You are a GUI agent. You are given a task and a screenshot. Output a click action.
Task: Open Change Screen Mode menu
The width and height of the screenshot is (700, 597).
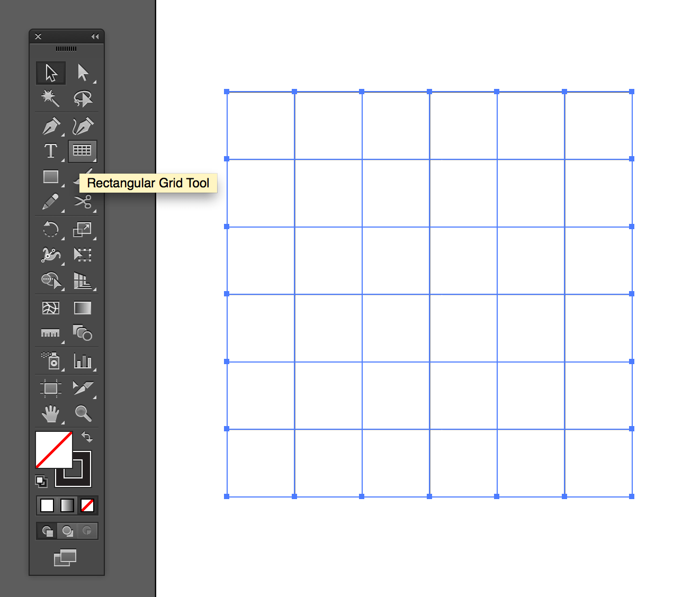click(x=65, y=558)
